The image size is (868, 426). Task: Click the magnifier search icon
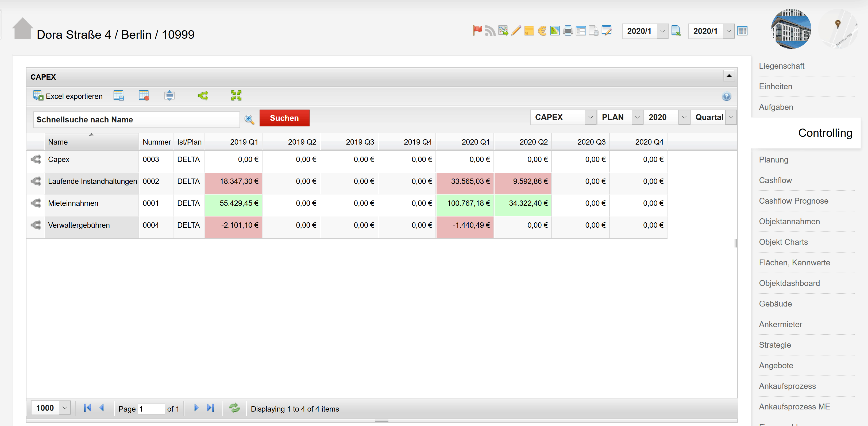[249, 119]
